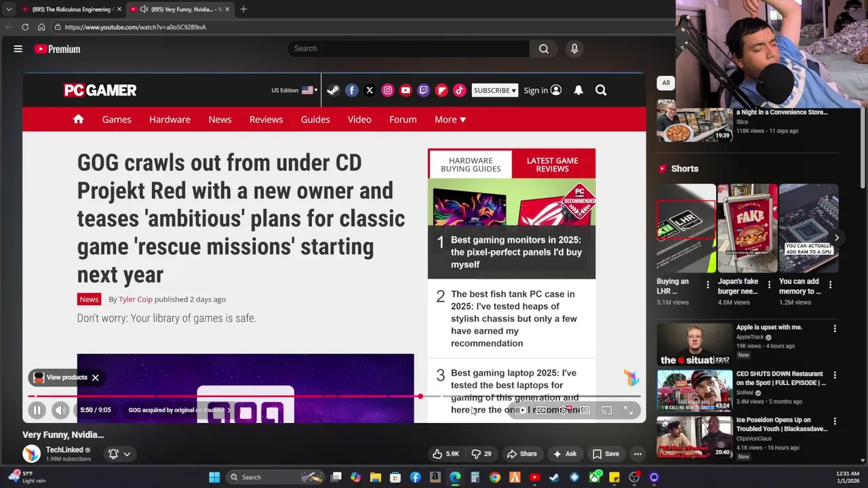This screenshot has width=868, height=488.
Task: Seek using the red progress bar scrubber
Action: [420, 396]
